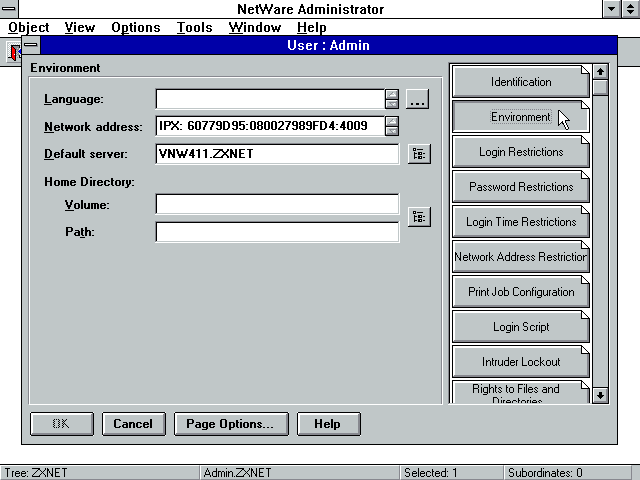This screenshot has height=480, width=640.
Task: Click the User : Admin title bar
Action: (x=328, y=45)
